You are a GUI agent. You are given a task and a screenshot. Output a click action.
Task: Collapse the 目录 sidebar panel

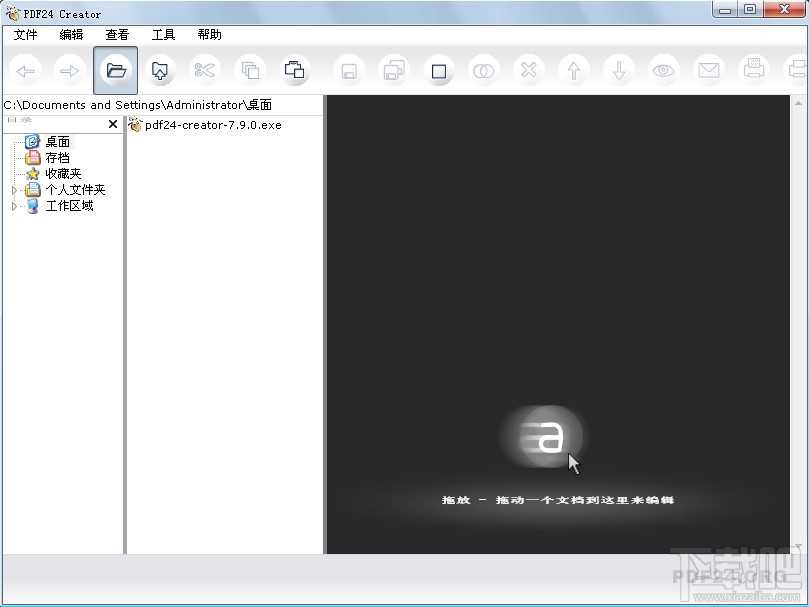click(x=113, y=124)
